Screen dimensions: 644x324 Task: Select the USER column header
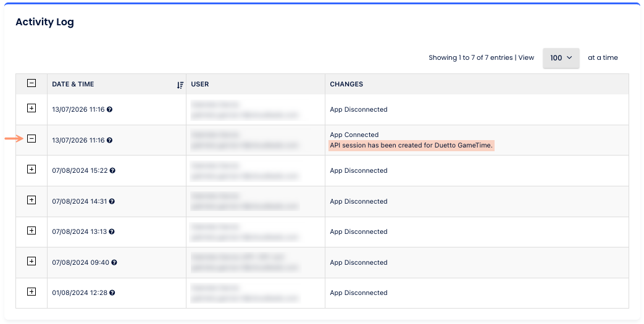[199, 84]
